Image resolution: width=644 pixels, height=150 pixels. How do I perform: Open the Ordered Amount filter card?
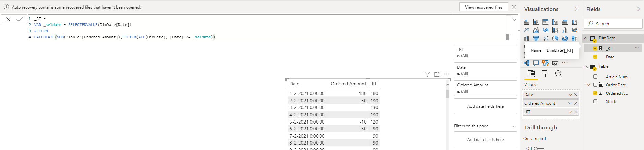(x=485, y=88)
